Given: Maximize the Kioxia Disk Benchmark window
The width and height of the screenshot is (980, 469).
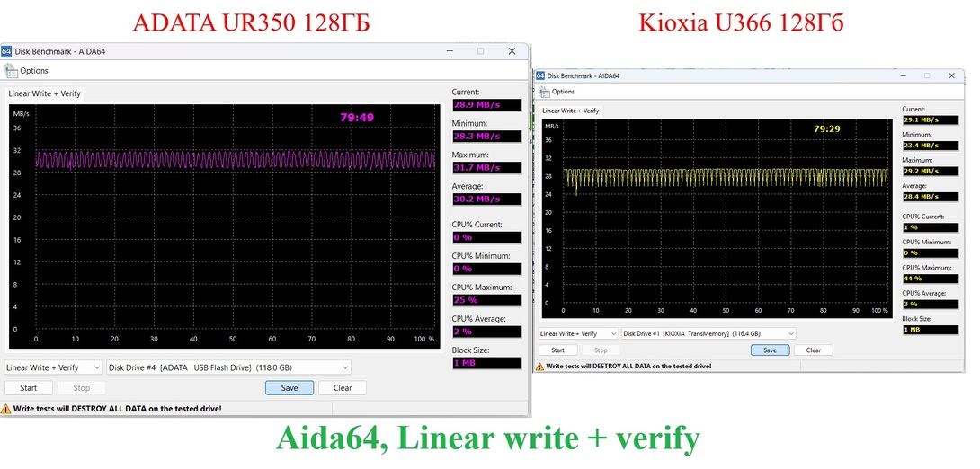Looking at the screenshot, I should 927,75.
